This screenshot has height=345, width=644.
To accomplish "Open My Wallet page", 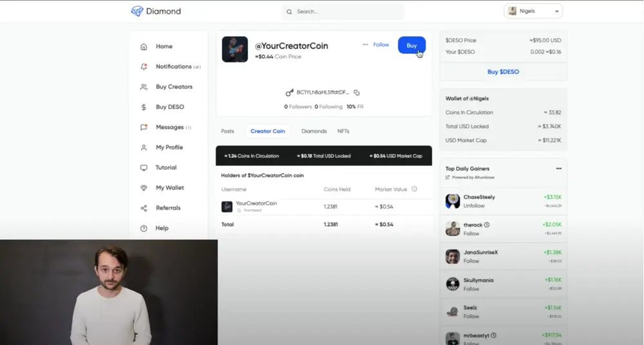I will [x=169, y=188].
